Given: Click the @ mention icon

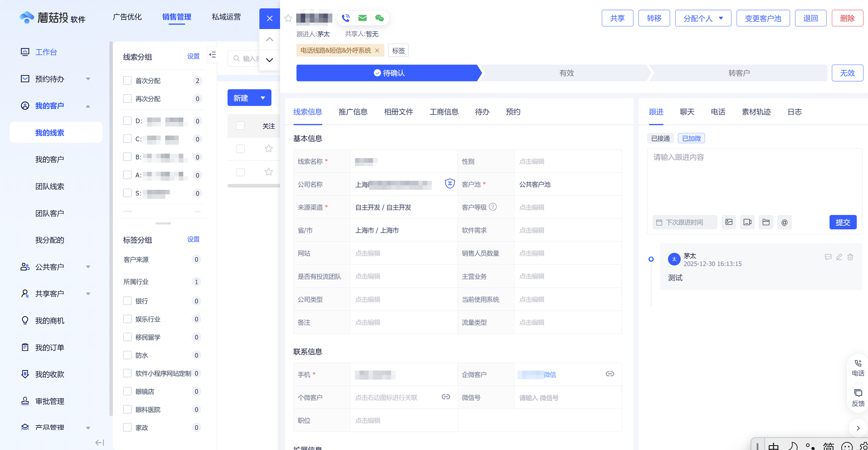Looking at the screenshot, I should [x=784, y=222].
